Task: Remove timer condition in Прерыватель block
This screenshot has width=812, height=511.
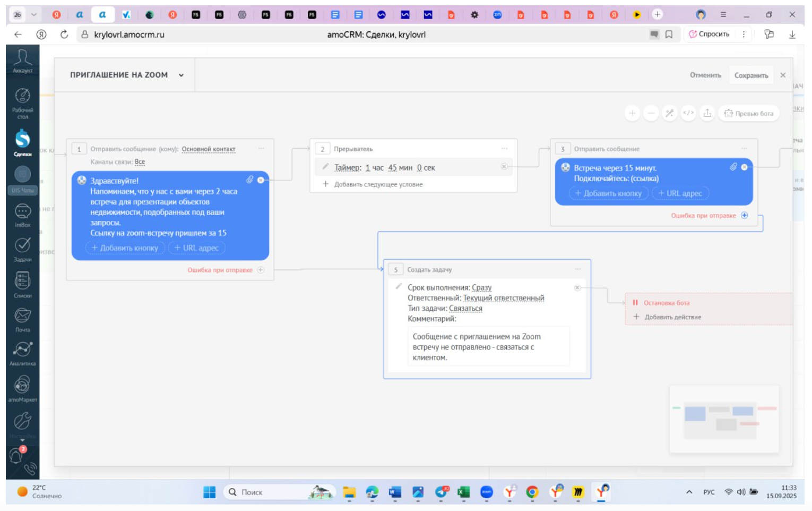Action: point(504,167)
